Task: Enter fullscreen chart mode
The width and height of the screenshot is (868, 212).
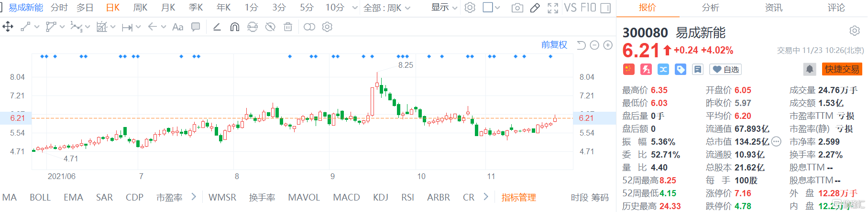Action: (553, 8)
